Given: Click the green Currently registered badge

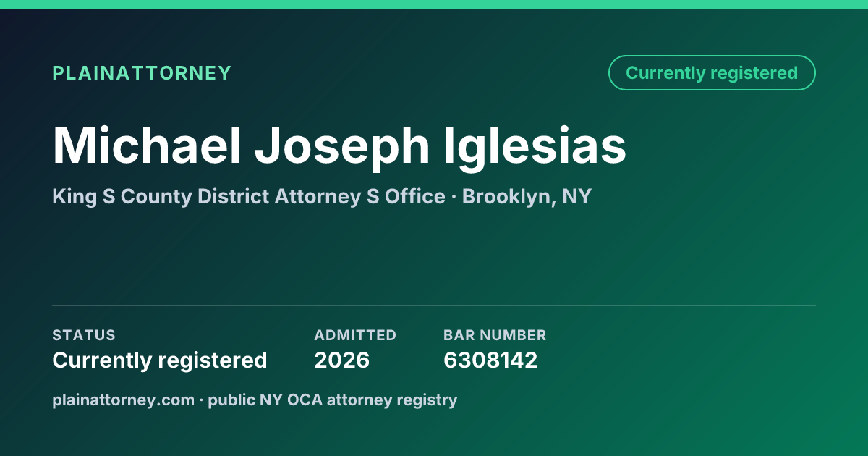Looking at the screenshot, I should [712, 73].
